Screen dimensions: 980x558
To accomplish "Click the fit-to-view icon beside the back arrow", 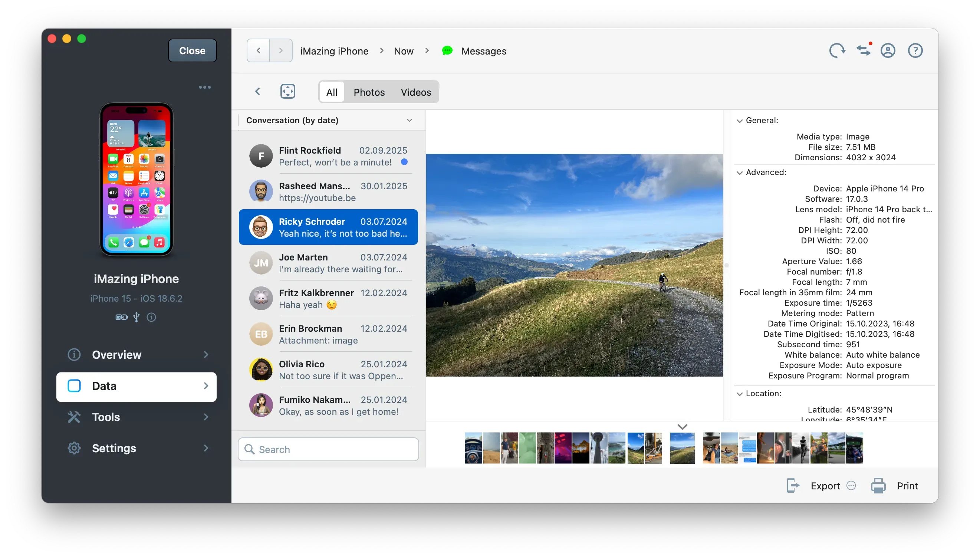I will point(287,91).
